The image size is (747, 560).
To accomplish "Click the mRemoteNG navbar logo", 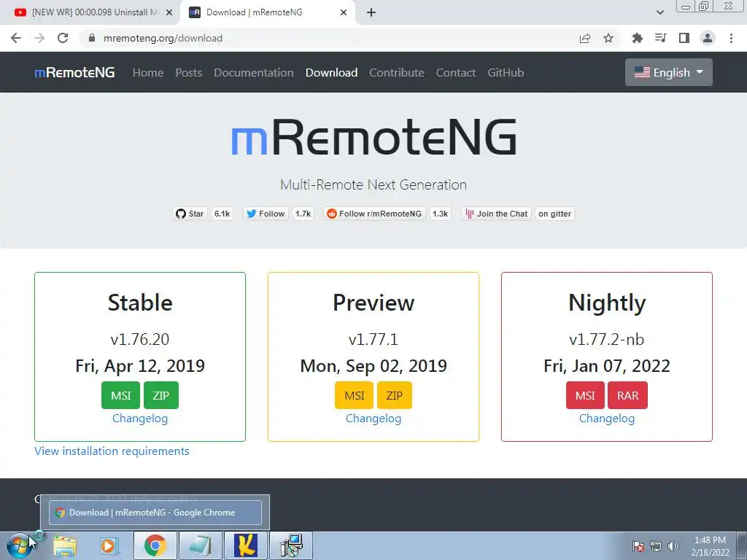I will coord(75,72).
